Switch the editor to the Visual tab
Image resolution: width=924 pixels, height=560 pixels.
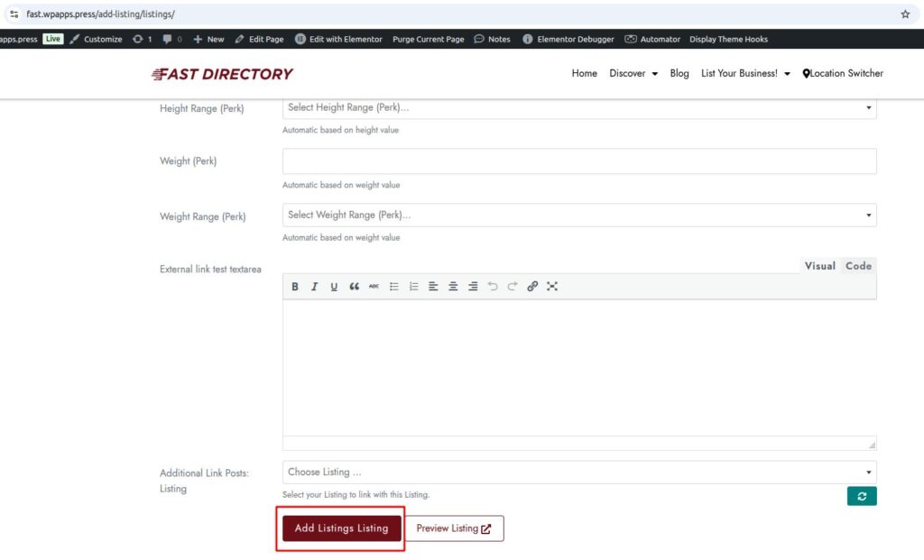pyautogui.click(x=819, y=266)
